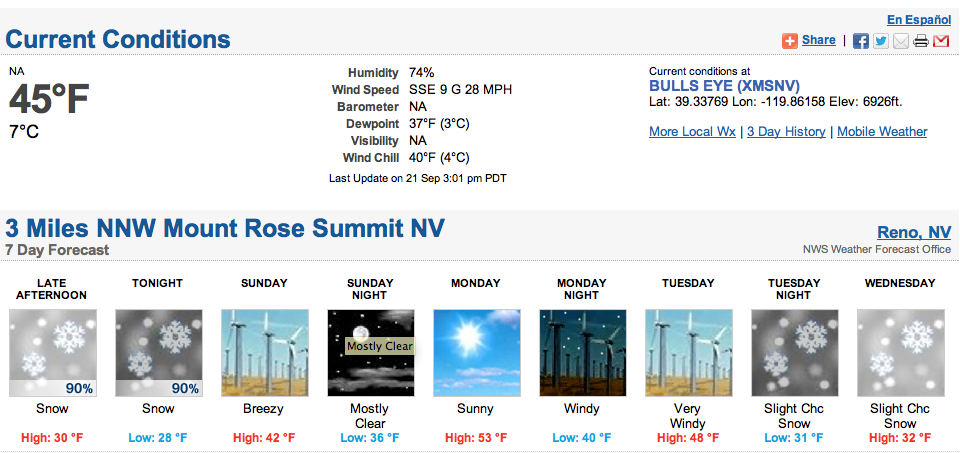
Task: Print the page using the printer icon
Action: (x=921, y=41)
